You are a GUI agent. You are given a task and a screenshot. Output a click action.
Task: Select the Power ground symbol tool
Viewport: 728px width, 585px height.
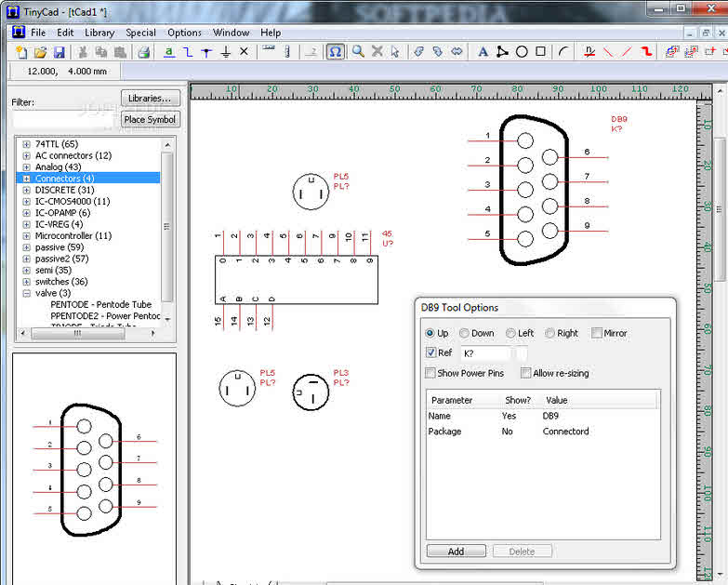point(226,52)
